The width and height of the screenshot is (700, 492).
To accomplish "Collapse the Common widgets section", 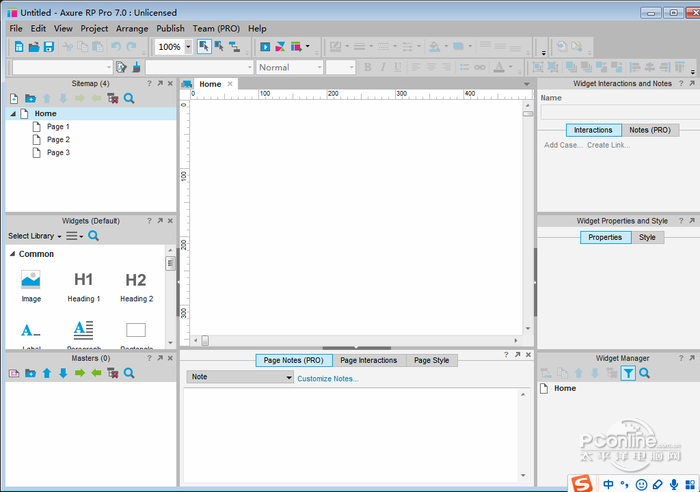I will 13,254.
